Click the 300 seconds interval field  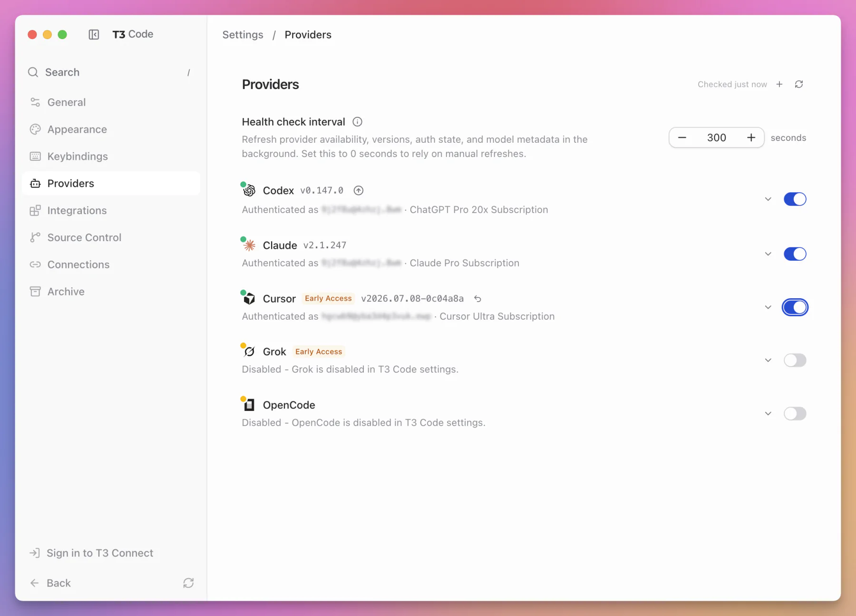(x=716, y=137)
